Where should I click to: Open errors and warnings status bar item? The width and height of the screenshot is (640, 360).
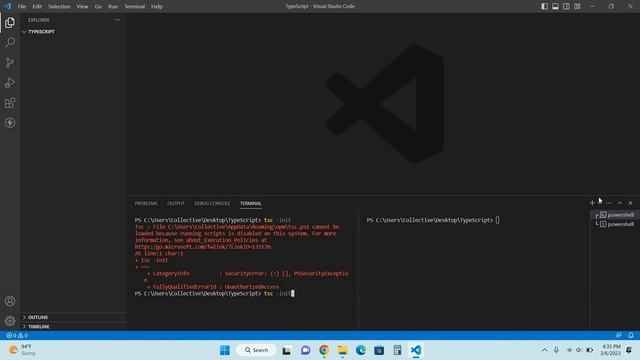coord(17,335)
